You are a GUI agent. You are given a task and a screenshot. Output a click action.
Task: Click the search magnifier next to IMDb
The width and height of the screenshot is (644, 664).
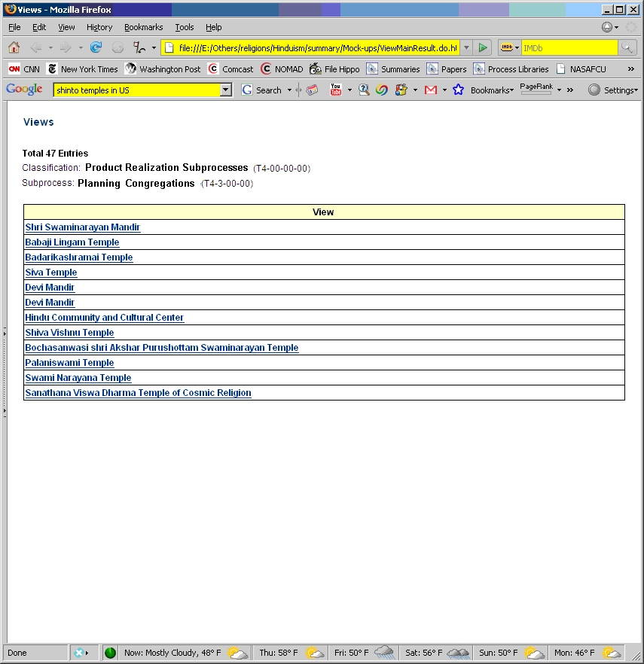tap(627, 48)
